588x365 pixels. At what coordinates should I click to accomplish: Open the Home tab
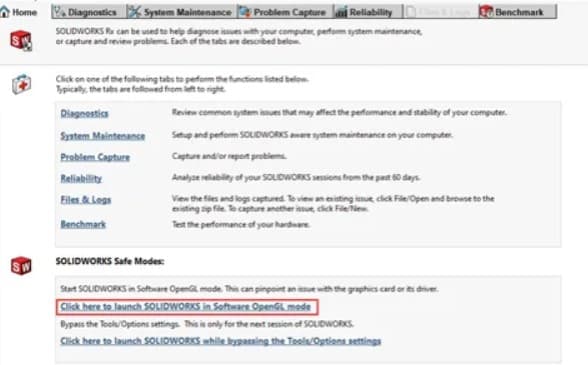pos(19,12)
